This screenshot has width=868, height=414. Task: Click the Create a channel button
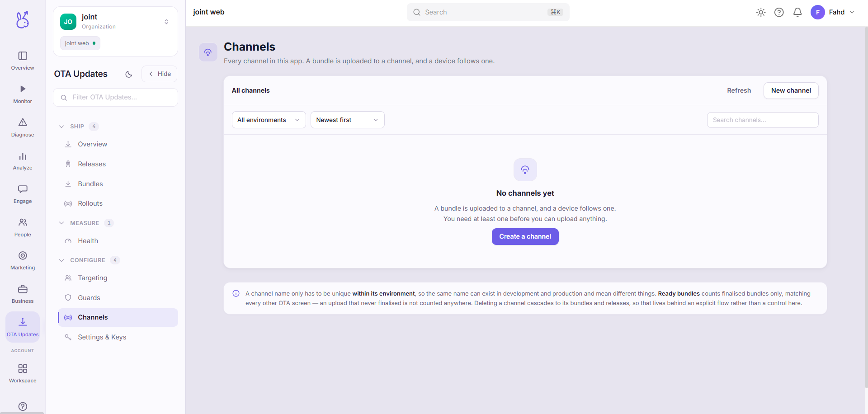tap(525, 236)
